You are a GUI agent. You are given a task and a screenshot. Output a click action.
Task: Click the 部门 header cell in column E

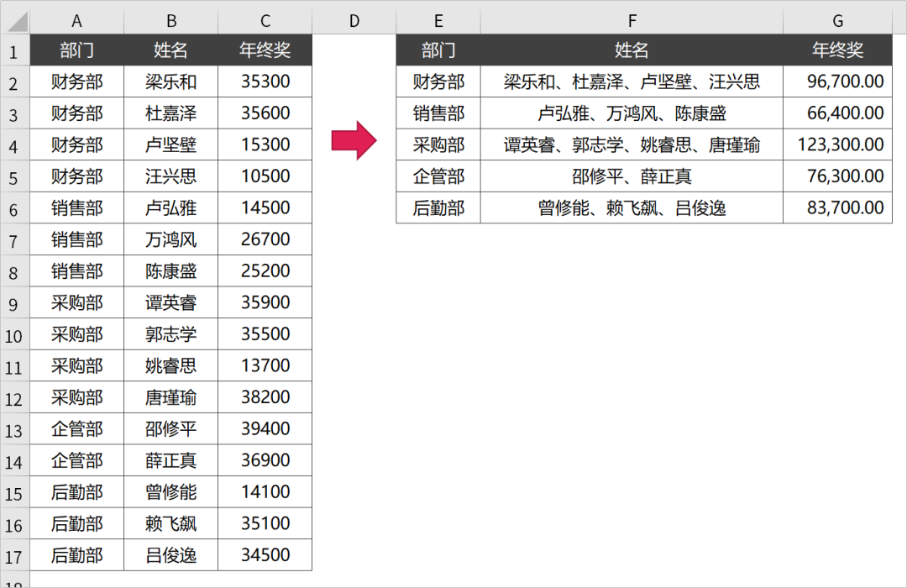coord(438,50)
